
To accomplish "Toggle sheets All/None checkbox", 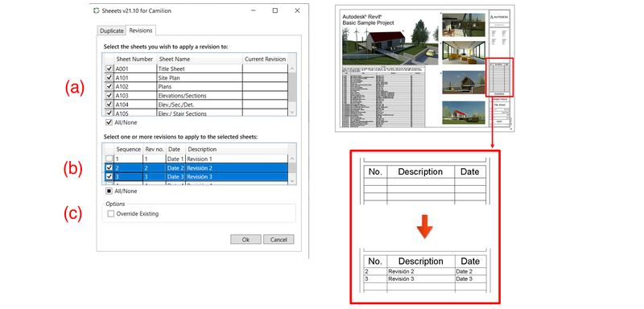I will pyautogui.click(x=109, y=122).
